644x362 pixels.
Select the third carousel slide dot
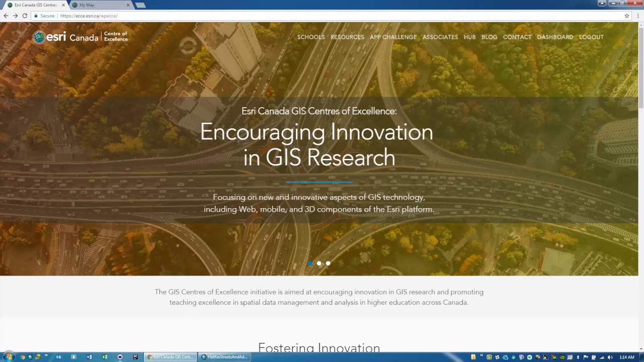(x=328, y=263)
